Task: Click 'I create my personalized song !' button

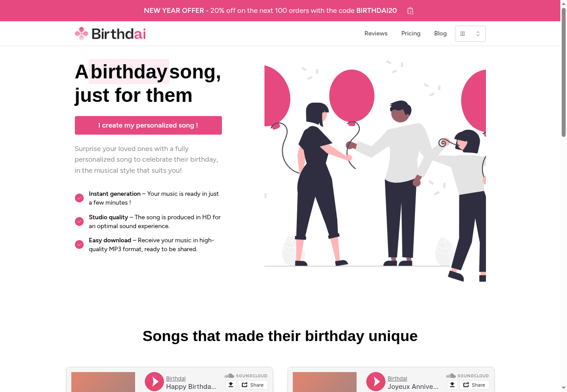Action: [148, 125]
